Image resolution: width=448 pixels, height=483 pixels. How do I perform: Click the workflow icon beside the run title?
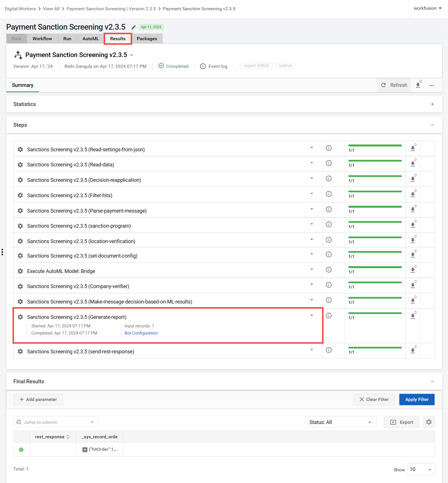point(18,55)
